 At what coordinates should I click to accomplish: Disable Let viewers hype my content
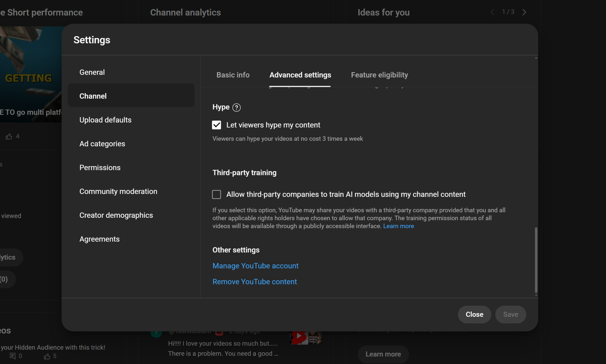(x=216, y=125)
